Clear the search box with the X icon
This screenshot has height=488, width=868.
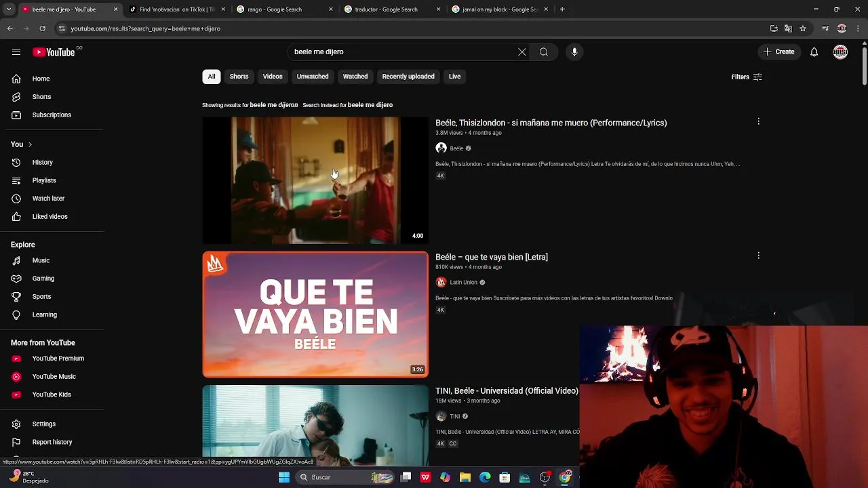[x=522, y=52]
